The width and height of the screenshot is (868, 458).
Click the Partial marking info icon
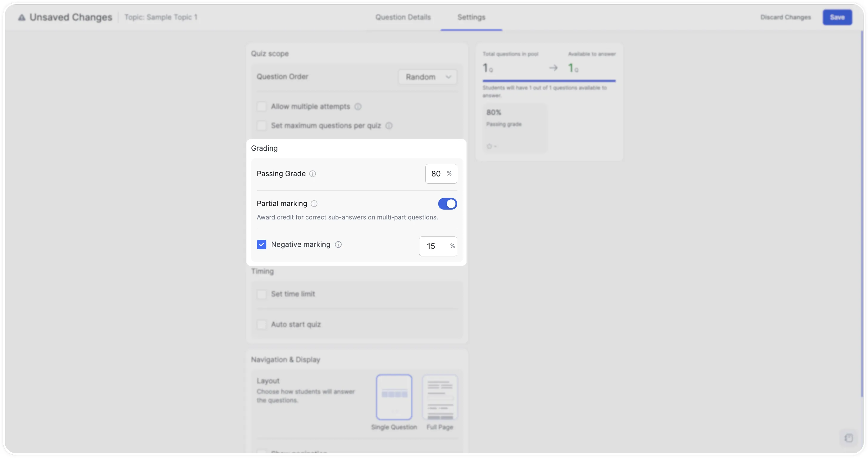314,204
